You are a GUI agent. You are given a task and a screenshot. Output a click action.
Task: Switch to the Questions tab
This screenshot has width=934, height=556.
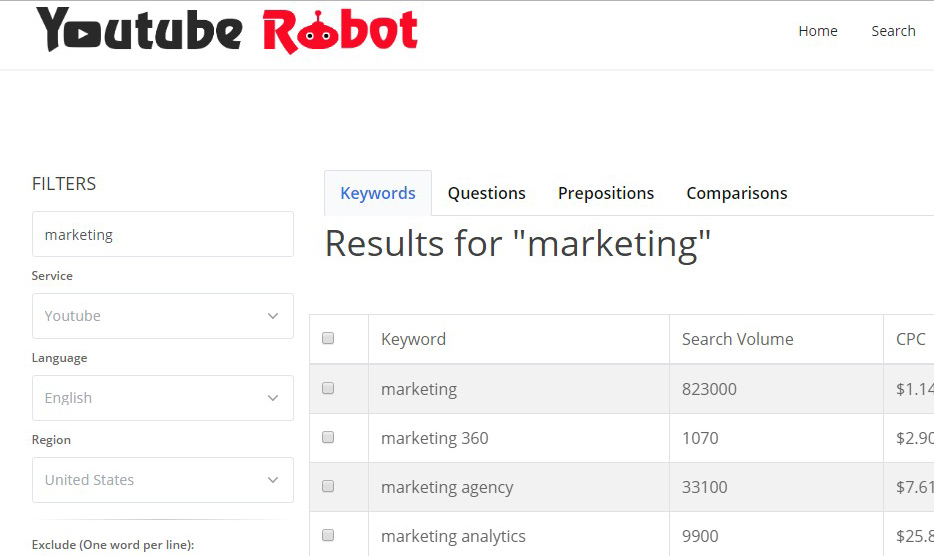486,193
